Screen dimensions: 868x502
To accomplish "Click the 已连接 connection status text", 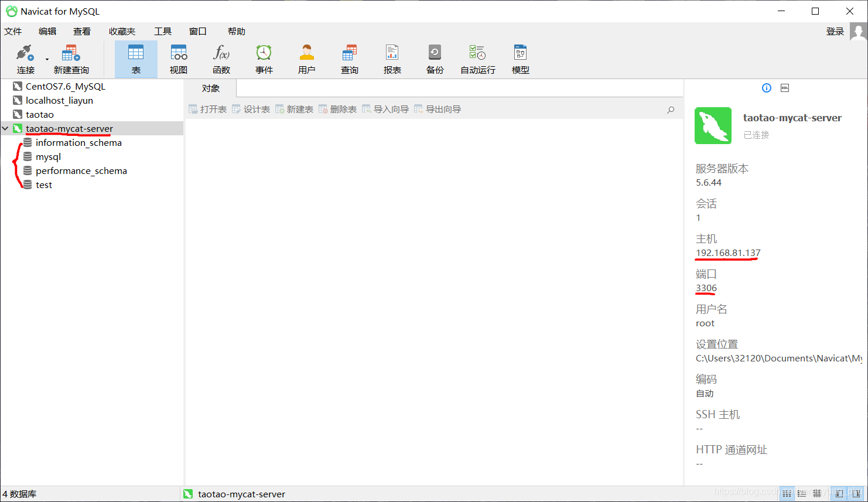I will point(756,135).
